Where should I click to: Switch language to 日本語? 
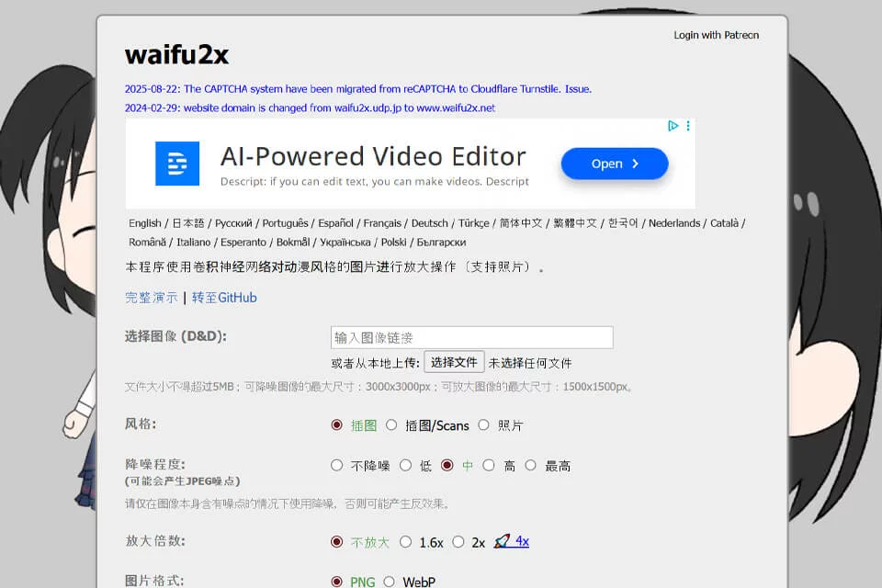[187, 223]
